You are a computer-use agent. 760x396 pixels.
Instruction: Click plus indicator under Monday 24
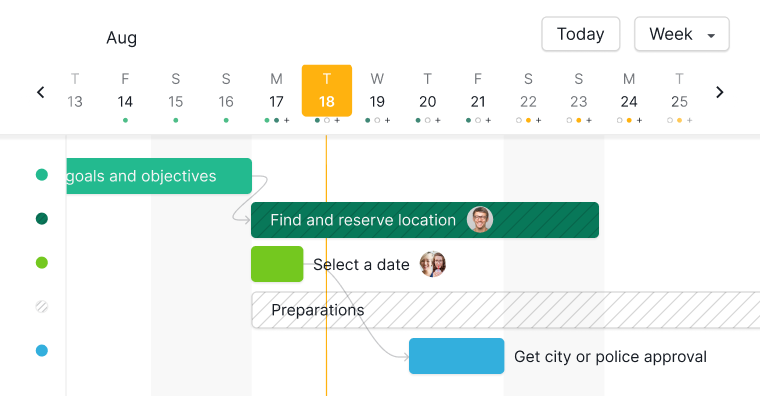[639, 120]
